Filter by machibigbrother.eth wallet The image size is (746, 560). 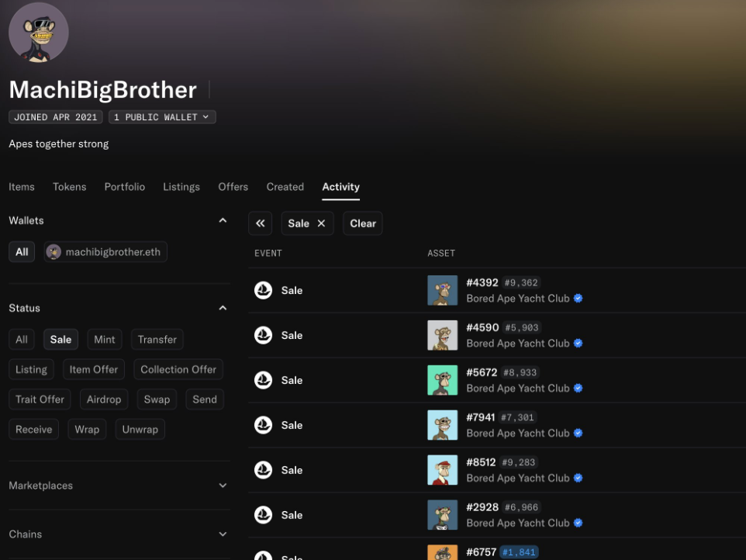click(105, 252)
